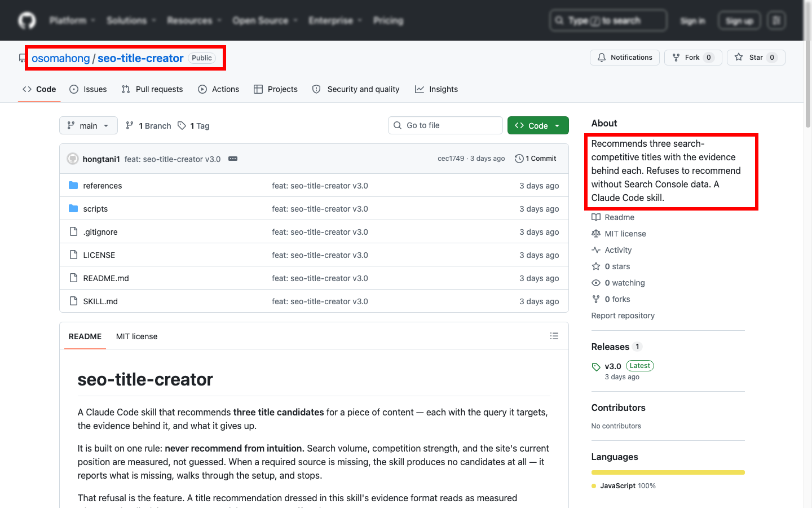812x508 pixels.
Task: Open the hongtani1 author link
Action: click(x=101, y=159)
